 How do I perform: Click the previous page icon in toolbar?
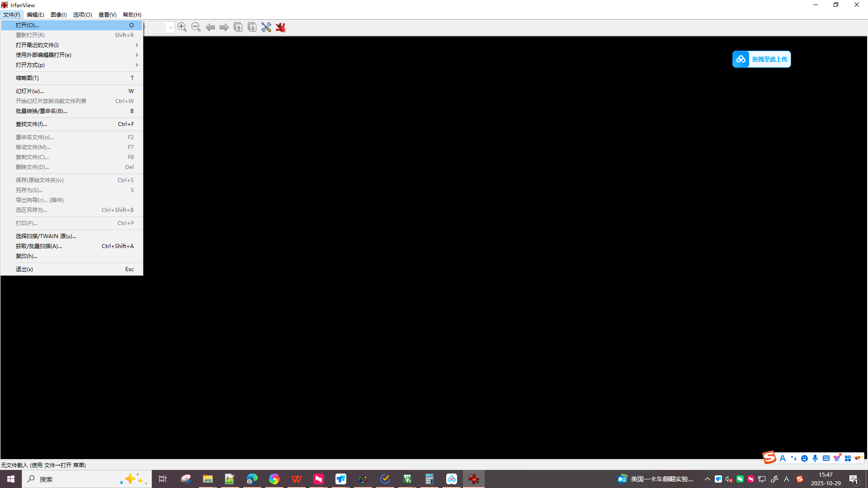(238, 27)
